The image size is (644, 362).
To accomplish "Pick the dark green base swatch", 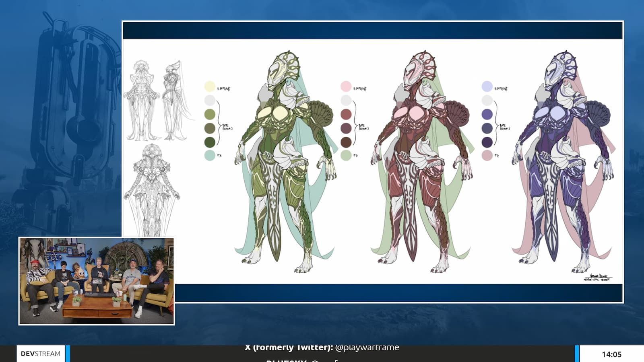I will point(210,142).
